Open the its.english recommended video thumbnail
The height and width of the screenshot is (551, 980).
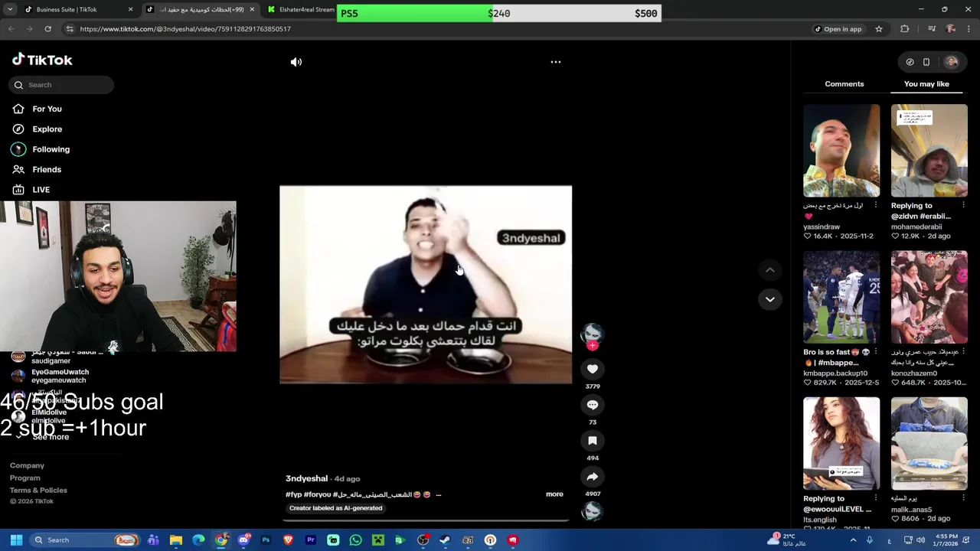[x=841, y=443]
